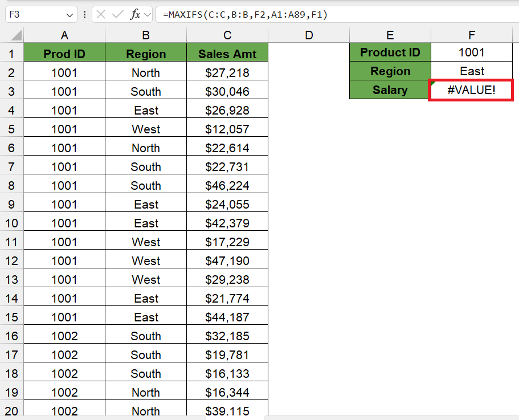This screenshot has width=519, height=420.
Task: Click the Enter checkmark formula icon
Action: coord(117,15)
